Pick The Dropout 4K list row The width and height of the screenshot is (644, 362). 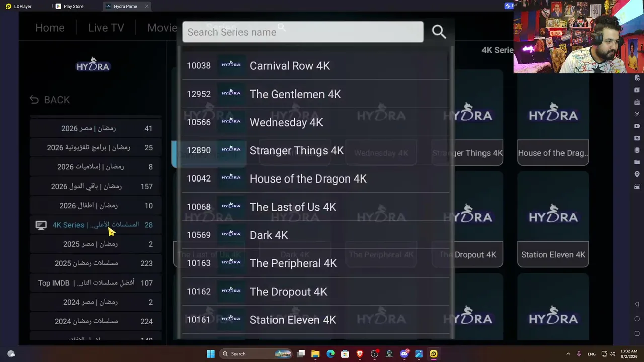click(x=315, y=292)
